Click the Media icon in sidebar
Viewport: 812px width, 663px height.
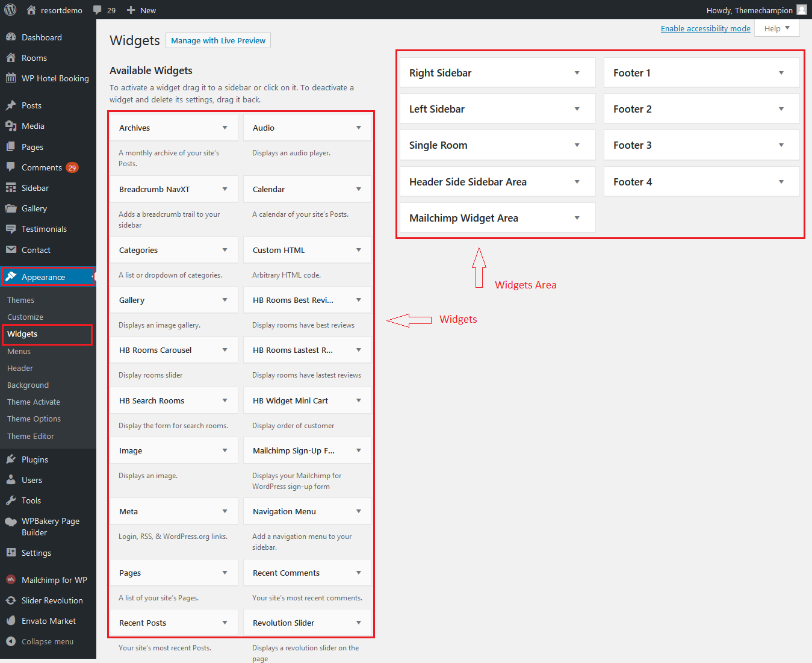(11, 126)
